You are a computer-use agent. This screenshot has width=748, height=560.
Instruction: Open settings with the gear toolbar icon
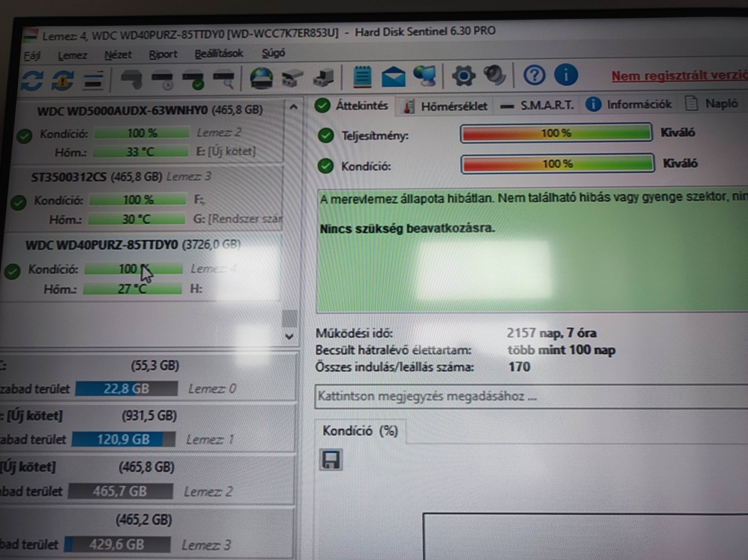(x=463, y=76)
